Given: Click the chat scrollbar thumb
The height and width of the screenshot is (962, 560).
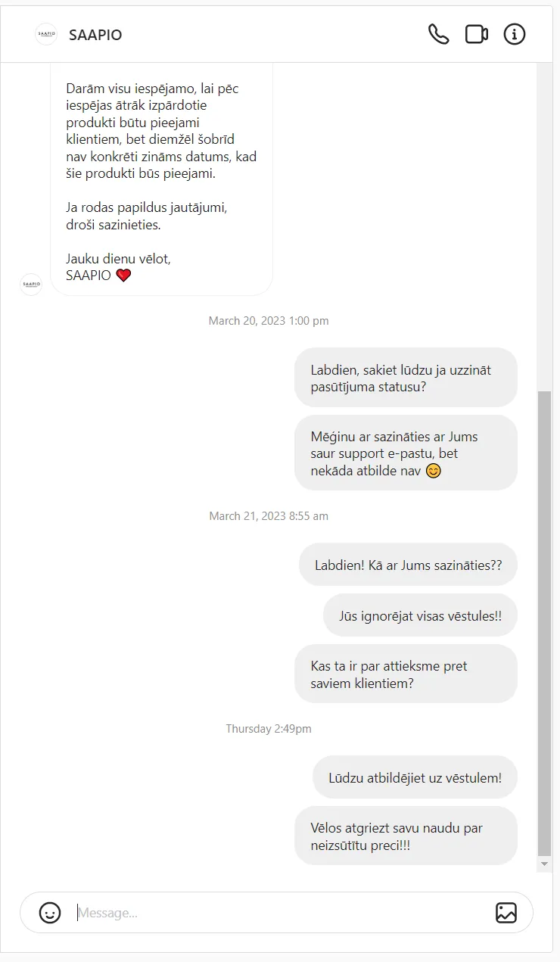Looking at the screenshot, I should tap(544, 624).
